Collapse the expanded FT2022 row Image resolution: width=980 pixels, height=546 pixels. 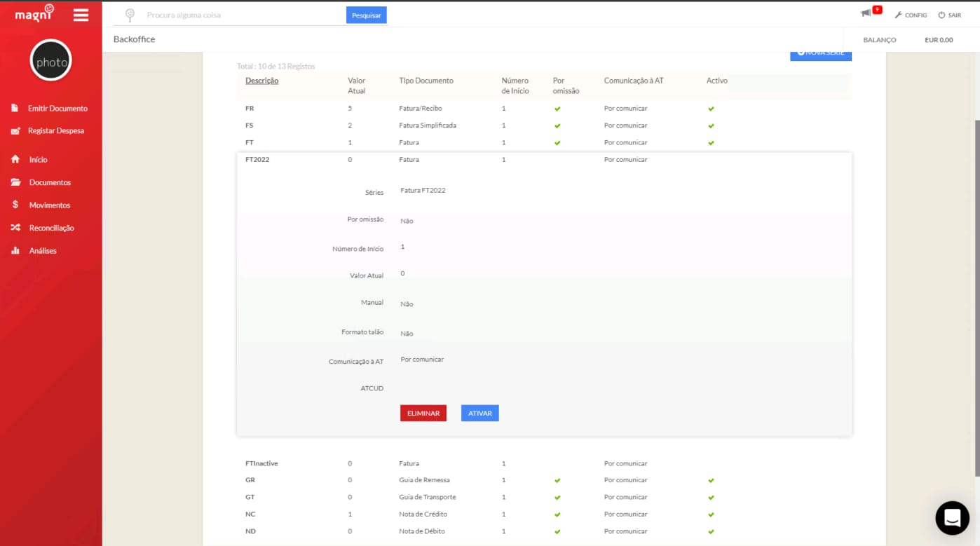[x=544, y=160]
